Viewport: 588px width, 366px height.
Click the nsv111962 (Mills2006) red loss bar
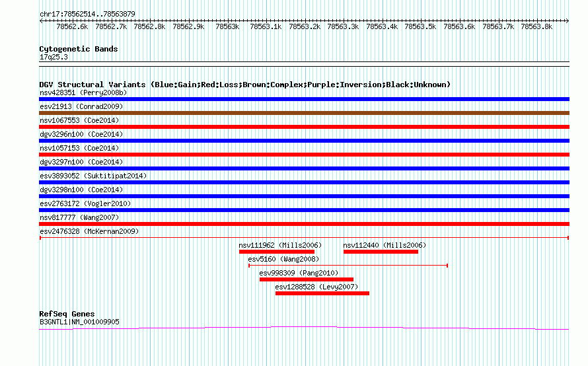click(x=276, y=252)
